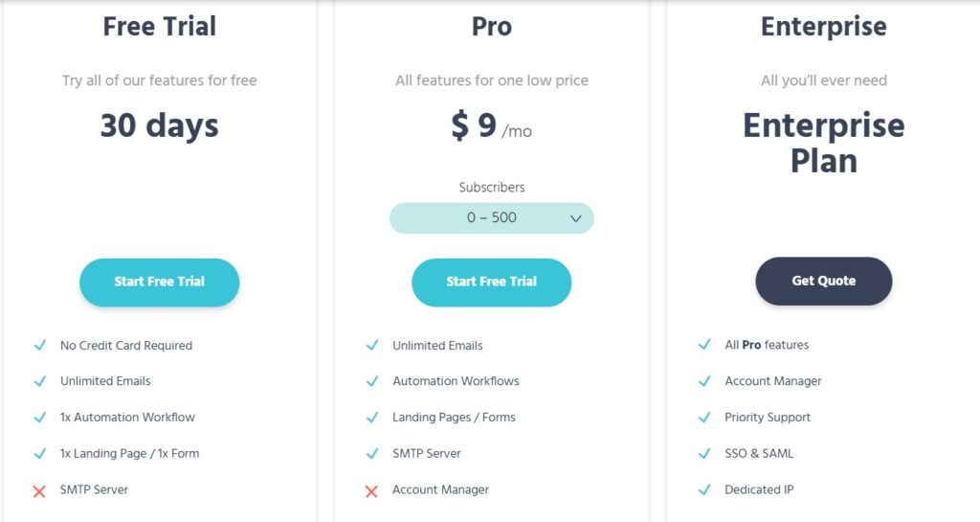Screen dimensions: 980x522
Task: Click the red X beside Account Manager in Pro
Action: (371, 490)
